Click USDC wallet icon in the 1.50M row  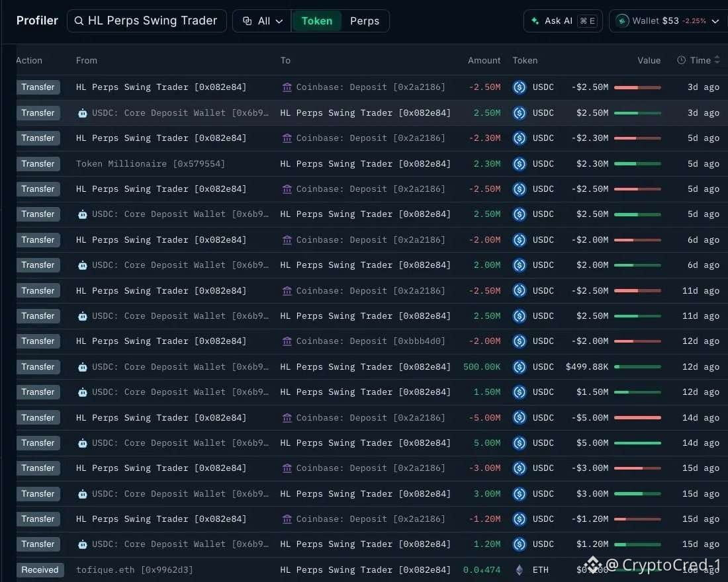[x=82, y=392]
